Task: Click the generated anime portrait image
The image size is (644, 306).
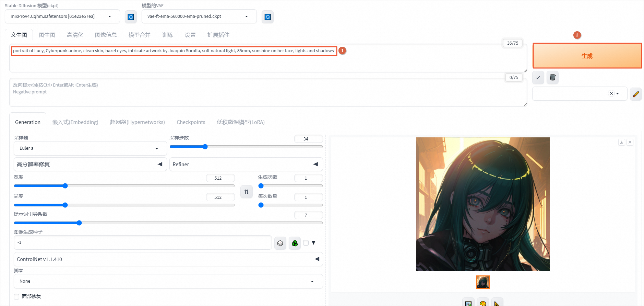Action: pos(482,204)
